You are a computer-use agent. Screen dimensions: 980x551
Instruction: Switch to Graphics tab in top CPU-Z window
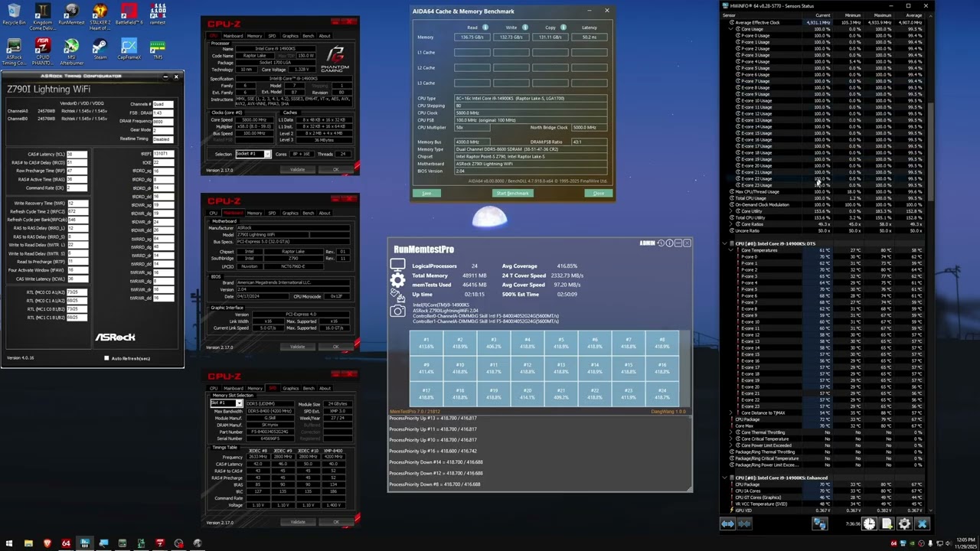[x=290, y=36]
